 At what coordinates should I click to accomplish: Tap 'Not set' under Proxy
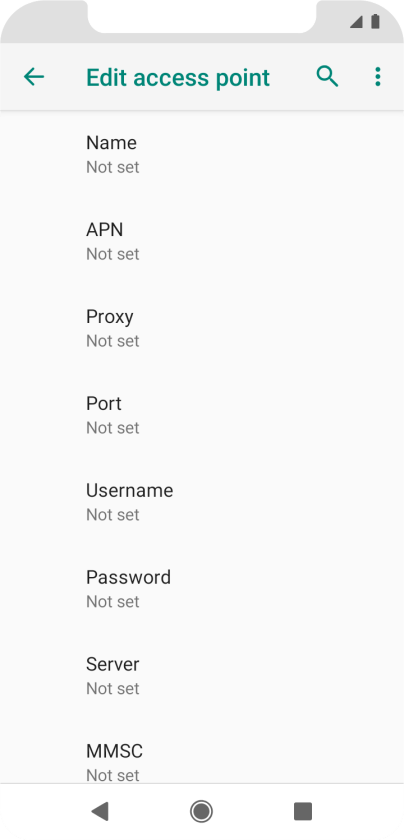[x=113, y=341]
